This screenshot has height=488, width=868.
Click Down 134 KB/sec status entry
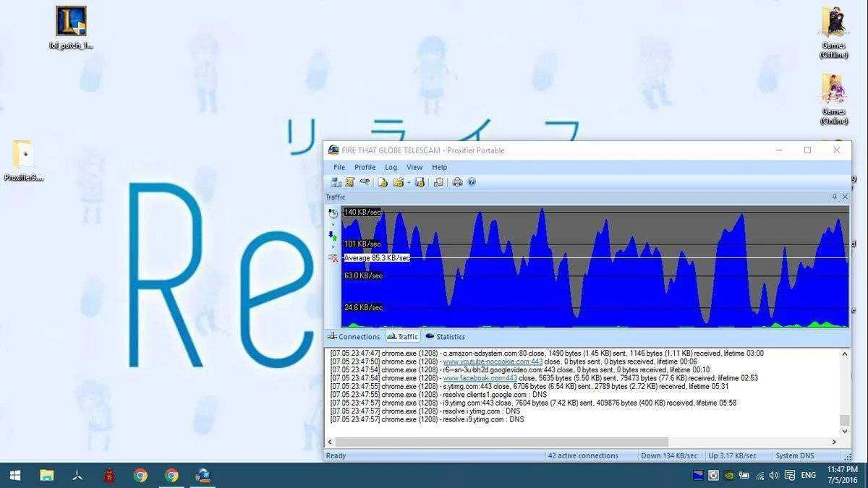[x=669, y=456]
